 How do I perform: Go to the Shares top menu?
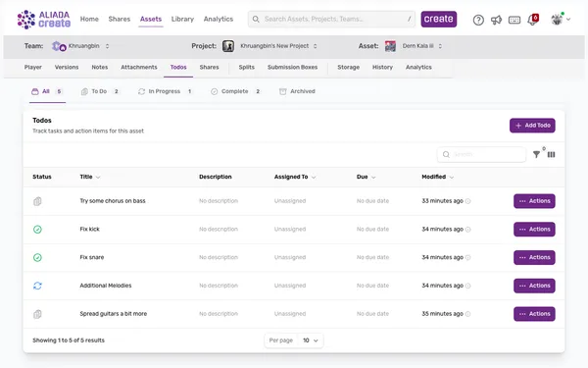120,19
